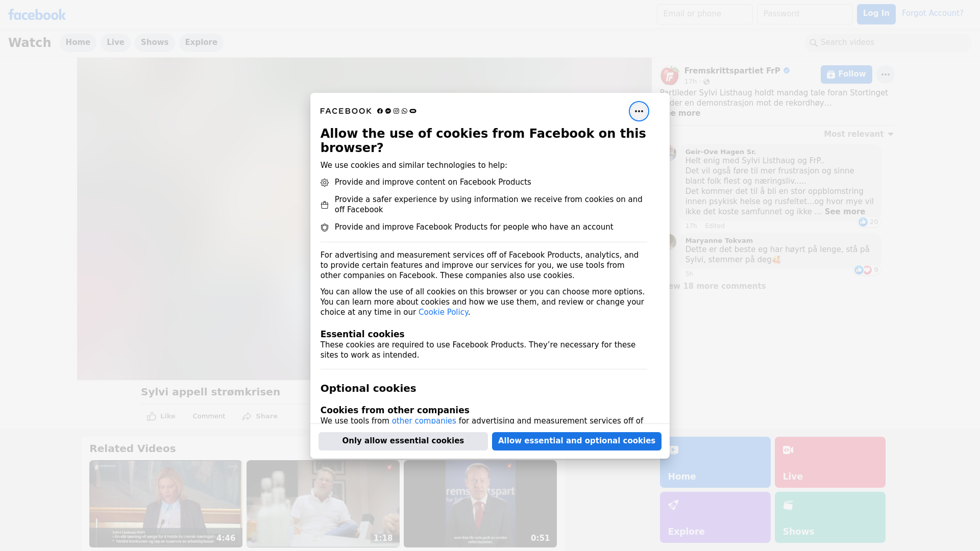Open the Live tab in Watch navigation
The width and height of the screenshot is (980, 551).
115,43
